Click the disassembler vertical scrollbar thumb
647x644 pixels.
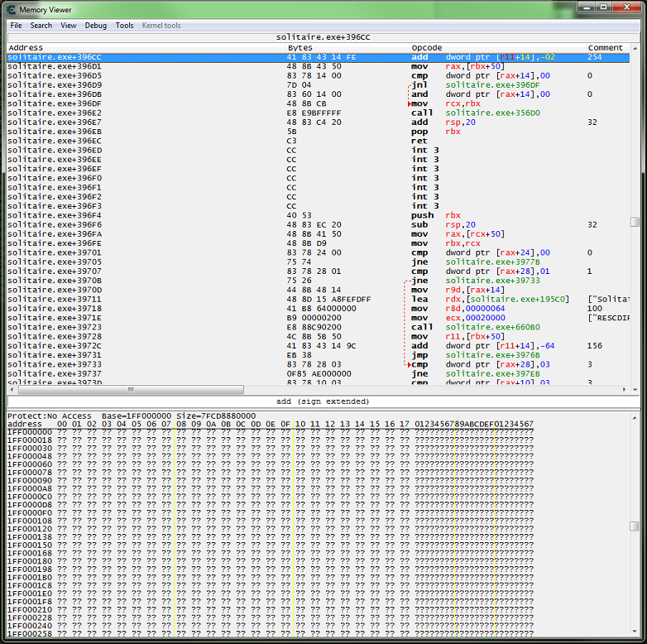[x=635, y=222]
